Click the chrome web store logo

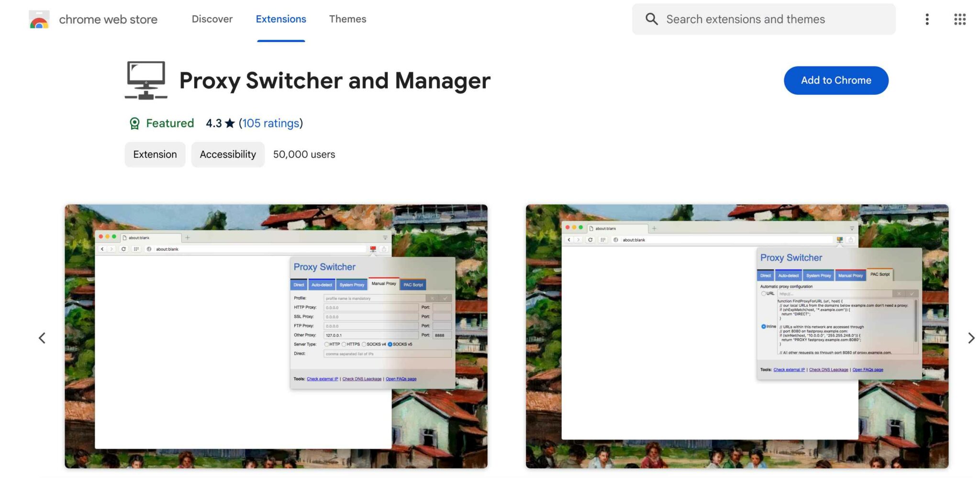(x=39, y=19)
